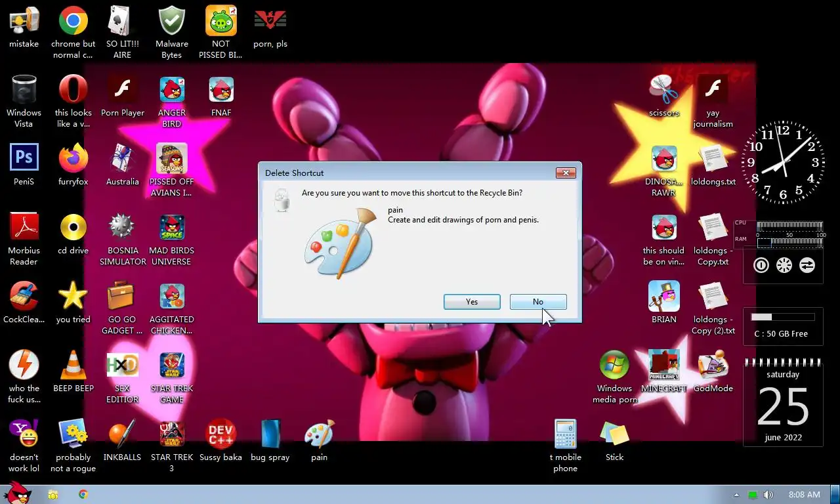
Task: Select the STAR TREK 3 icon
Action: tap(172, 446)
